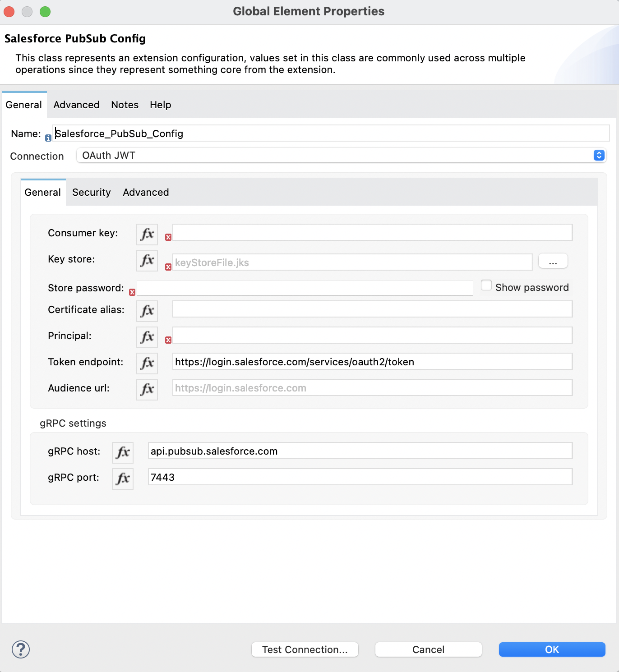Enable the Show password checkbox
This screenshot has width=619, height=672.
486,285
